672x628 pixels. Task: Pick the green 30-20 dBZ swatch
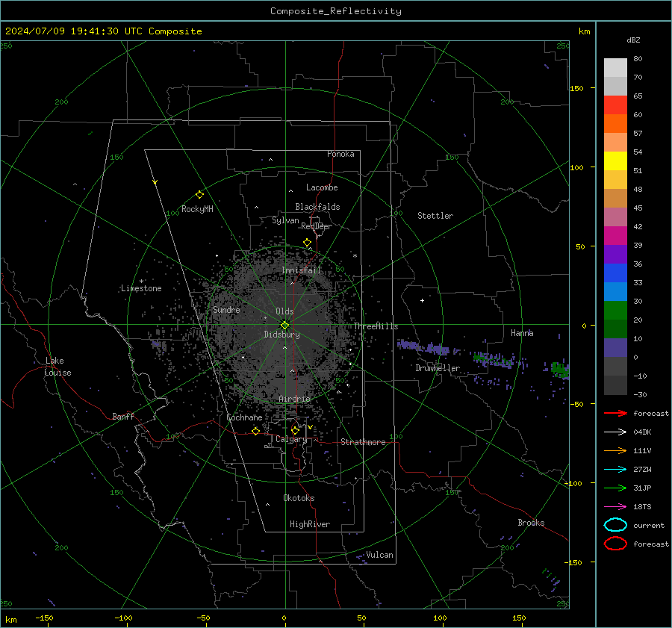click(615, 311)
